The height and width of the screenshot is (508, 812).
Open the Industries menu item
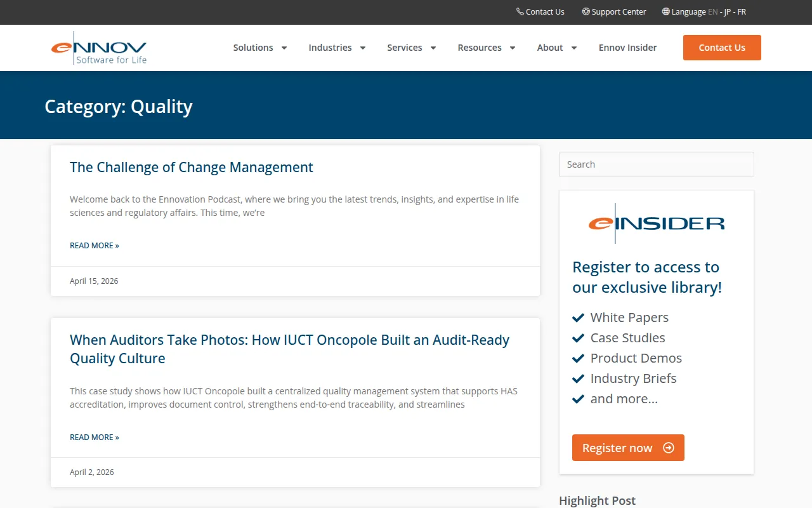330,48
